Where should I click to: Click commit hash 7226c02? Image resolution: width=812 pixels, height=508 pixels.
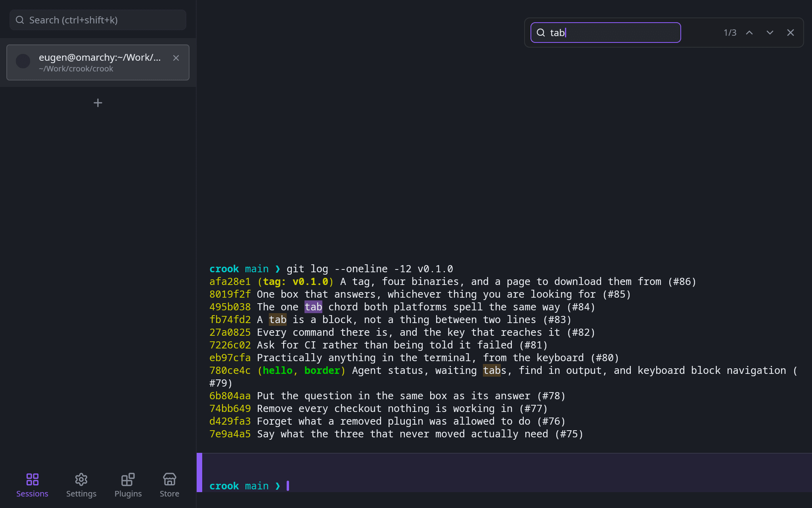click(x=230, y=345)
